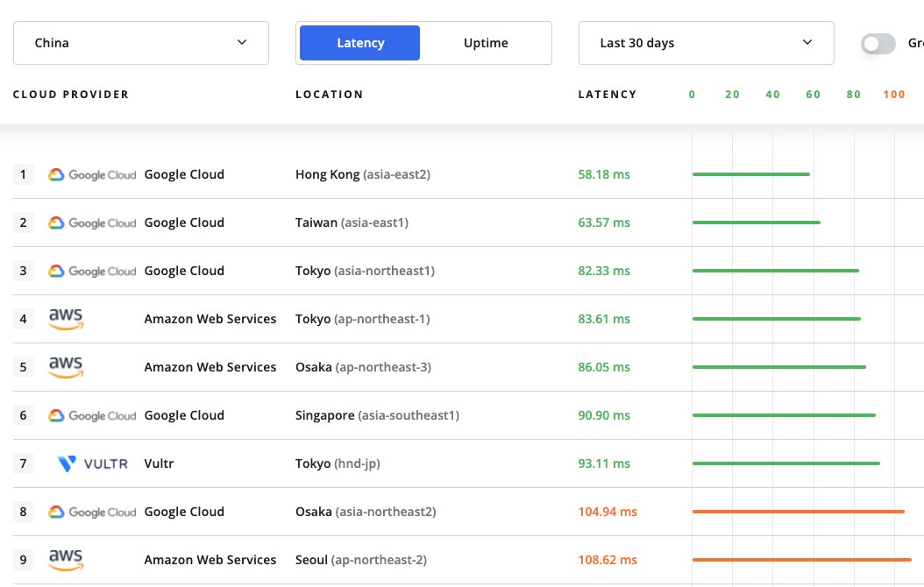Click the '63.57 ms' latency value
This screenshot has width=924, height=587.
tap(604, 223)
